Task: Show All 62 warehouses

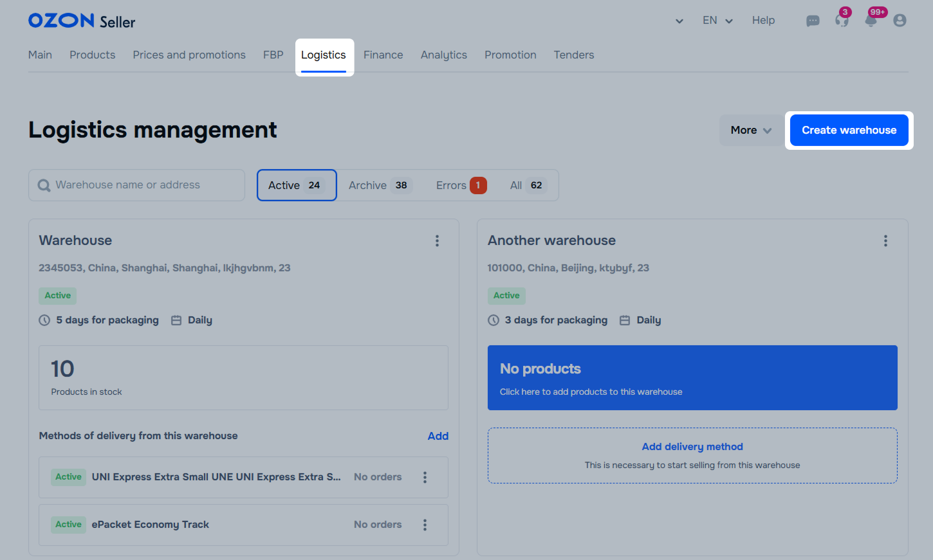Action: [x=528, y=185]
